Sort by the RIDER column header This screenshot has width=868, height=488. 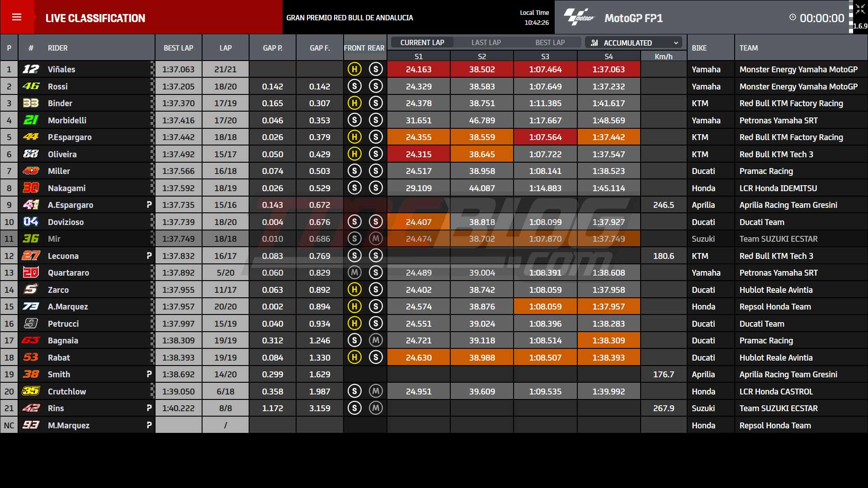coord(57,48)
